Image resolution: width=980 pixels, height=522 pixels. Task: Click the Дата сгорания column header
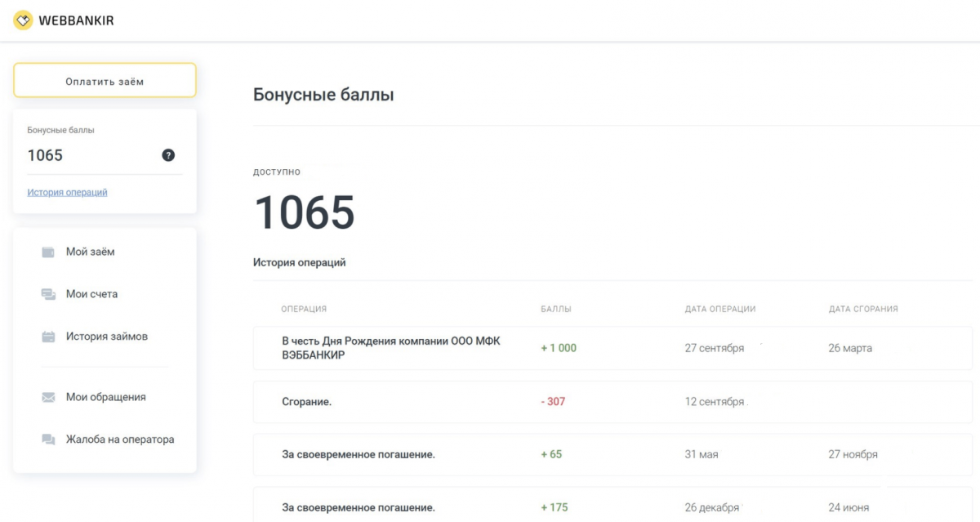862,309
